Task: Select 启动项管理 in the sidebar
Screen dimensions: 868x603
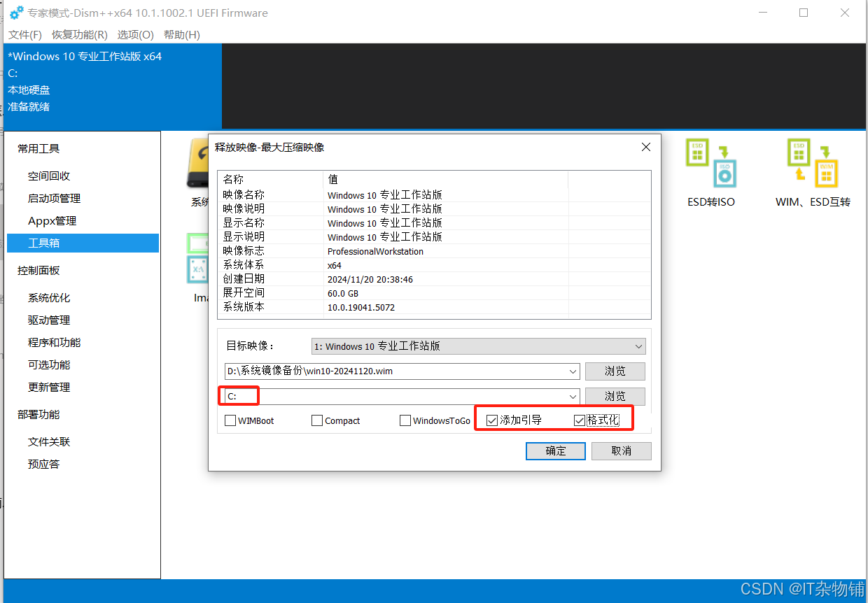Action: [x=55, y=199]
